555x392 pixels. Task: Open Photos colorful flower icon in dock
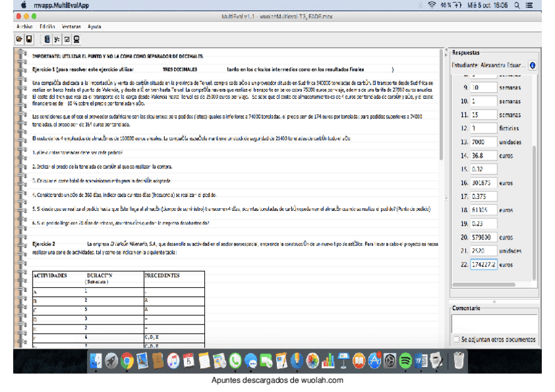coord(313,361)
